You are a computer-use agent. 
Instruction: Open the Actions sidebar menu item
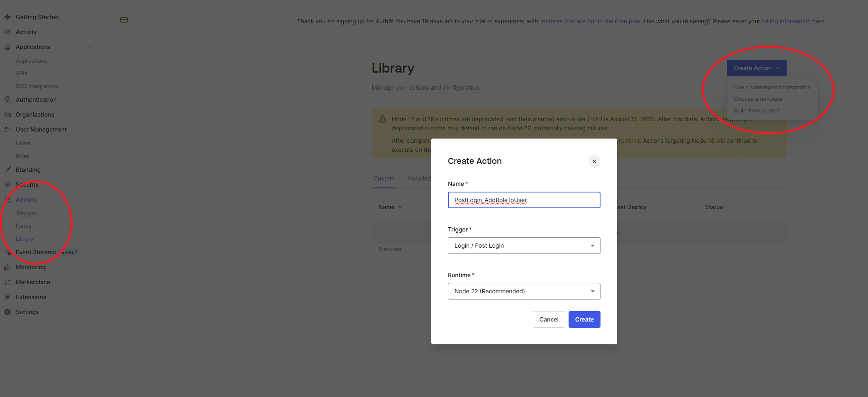click(x=26, y=200)
